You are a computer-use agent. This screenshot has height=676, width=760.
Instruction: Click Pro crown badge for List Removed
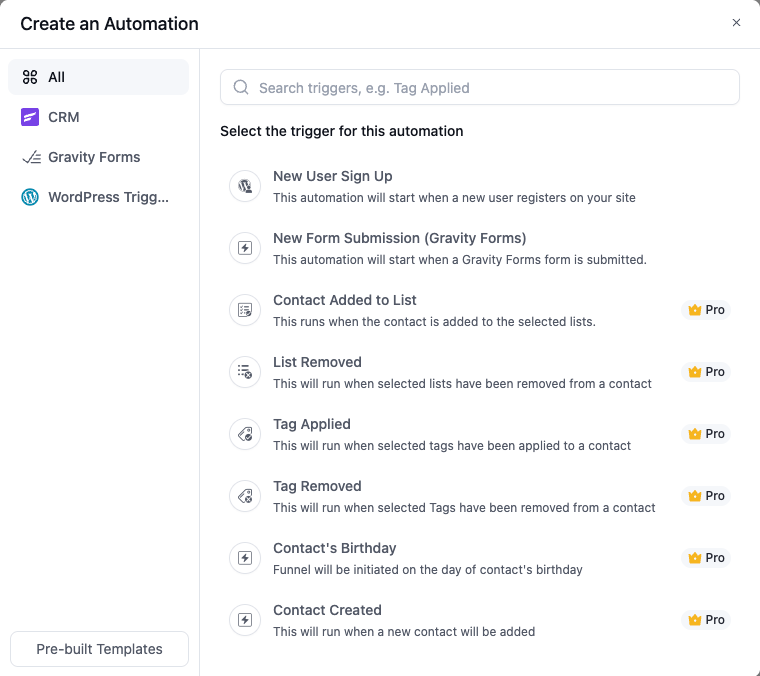coord(706,372)
